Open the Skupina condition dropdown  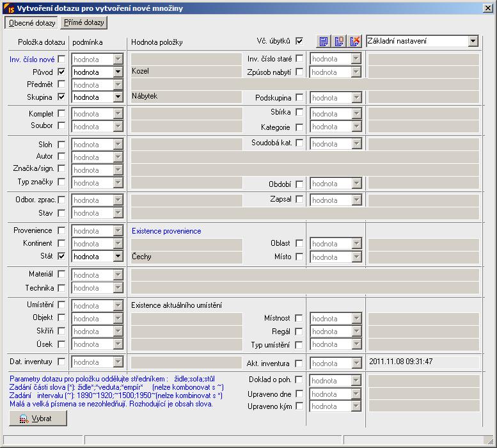(x=118, y=97)
